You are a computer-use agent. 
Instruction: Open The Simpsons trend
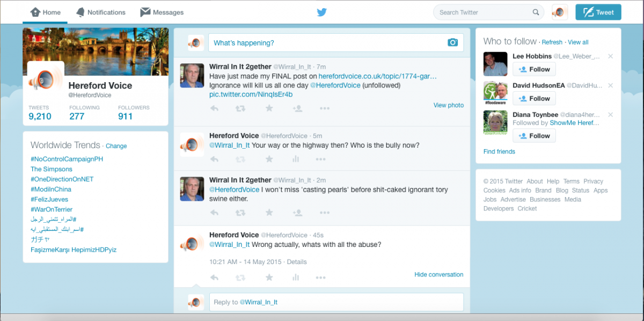(x=51, y=169)
